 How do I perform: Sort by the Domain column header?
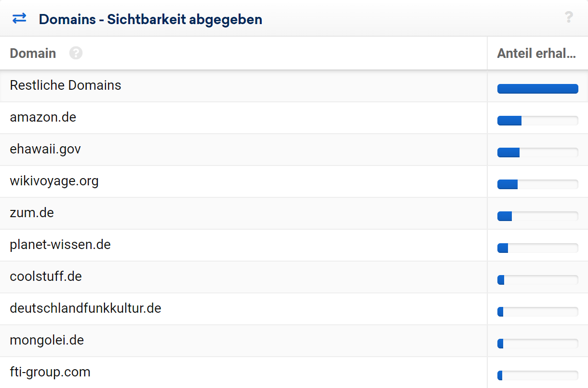coord(33,53)
